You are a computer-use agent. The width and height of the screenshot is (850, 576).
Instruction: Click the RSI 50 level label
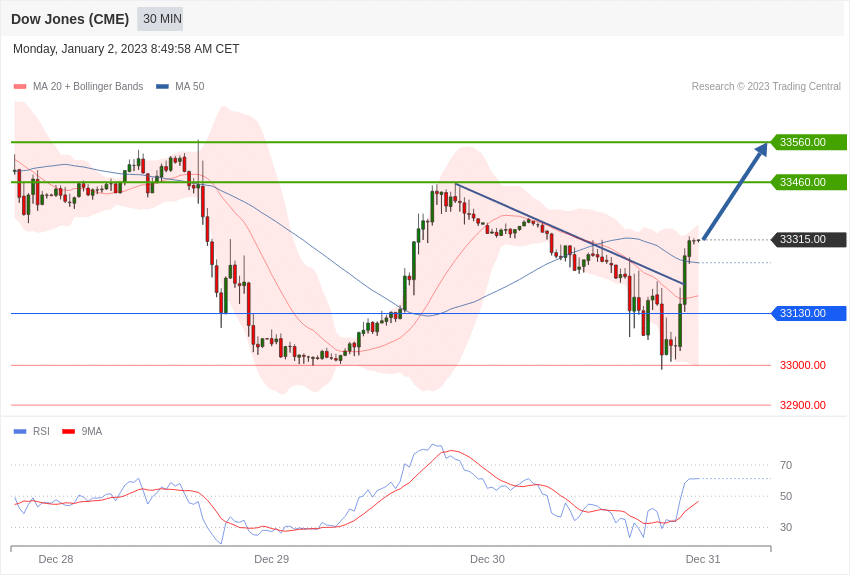(x=786, y=496)
